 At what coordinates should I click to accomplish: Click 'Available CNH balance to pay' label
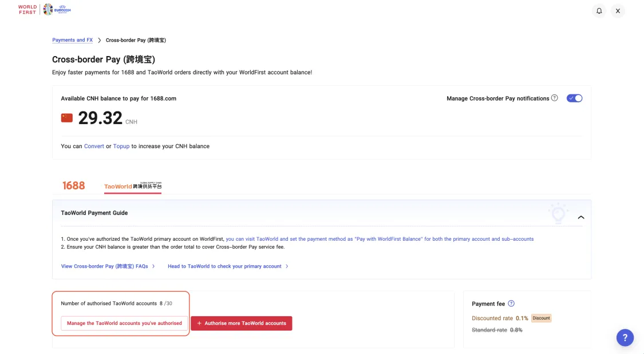click(x=118, y=98)
